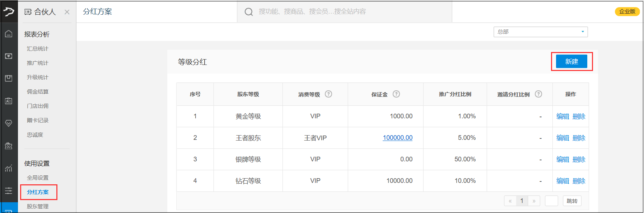Viewport: 644px width, 213px height.
Task: Select 股东管理 menu item
Action: 37,207
